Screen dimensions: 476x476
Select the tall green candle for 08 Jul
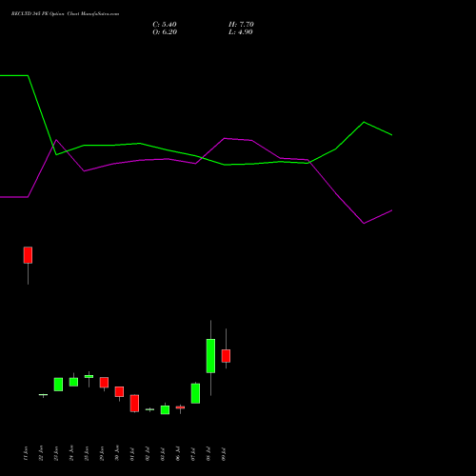[210, 356]
